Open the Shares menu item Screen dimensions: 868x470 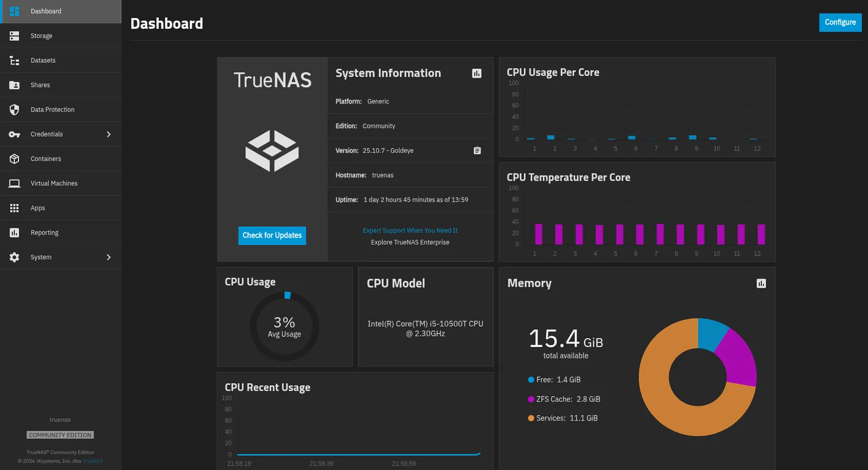(x=61, y=85)
